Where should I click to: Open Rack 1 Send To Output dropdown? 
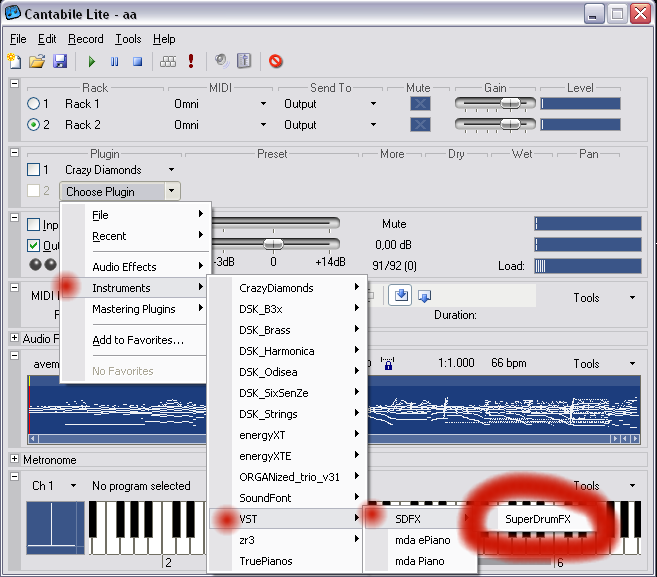(373, 103)
